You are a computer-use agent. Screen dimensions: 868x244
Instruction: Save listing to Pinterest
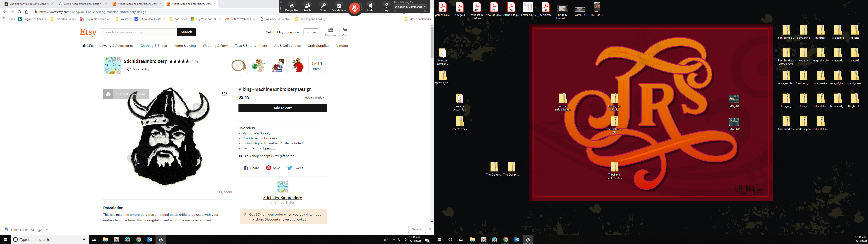273,168
